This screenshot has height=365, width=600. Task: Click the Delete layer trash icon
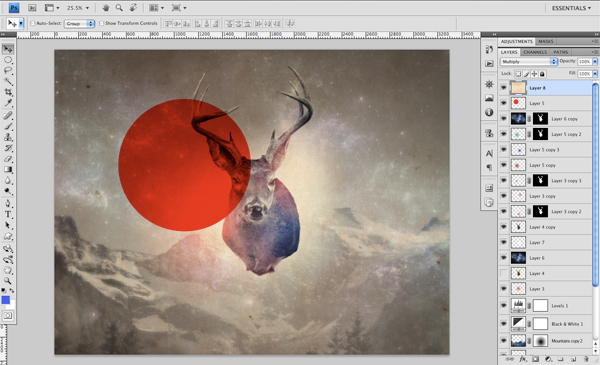click(586, 359)
